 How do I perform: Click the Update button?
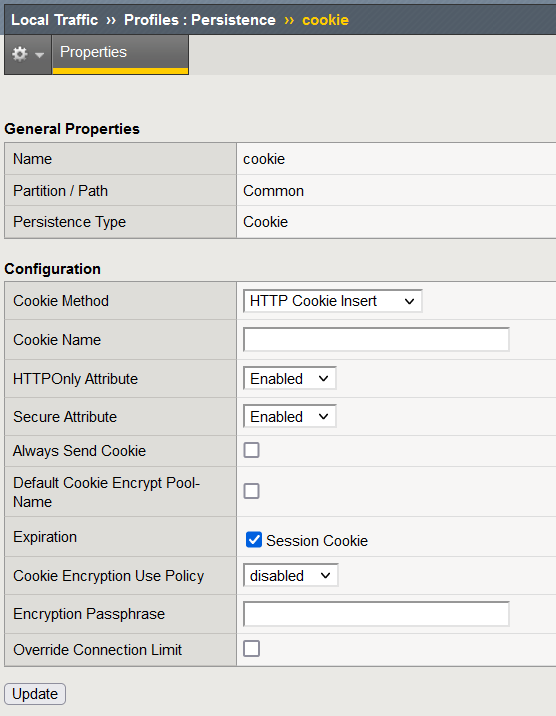tap(35, 694)
